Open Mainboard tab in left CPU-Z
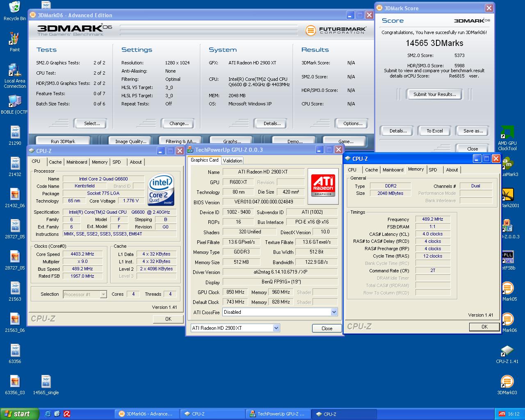 [77, 162]
